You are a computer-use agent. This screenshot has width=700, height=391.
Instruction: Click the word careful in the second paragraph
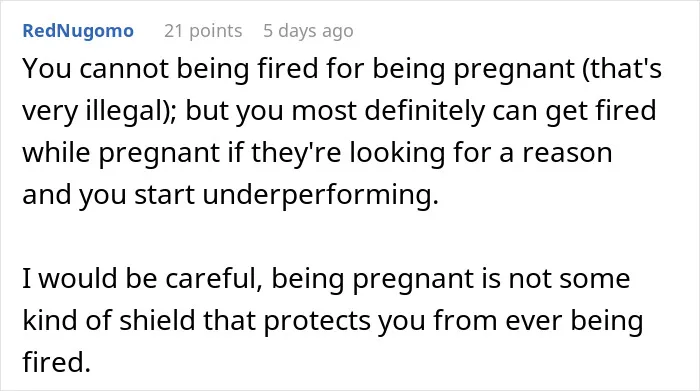click(214, 278)
